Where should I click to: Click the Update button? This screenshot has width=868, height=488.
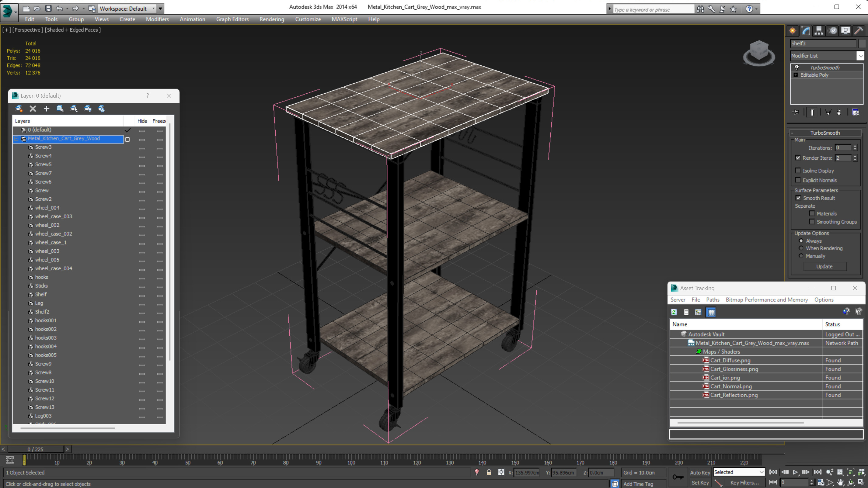tap(824, 266)
